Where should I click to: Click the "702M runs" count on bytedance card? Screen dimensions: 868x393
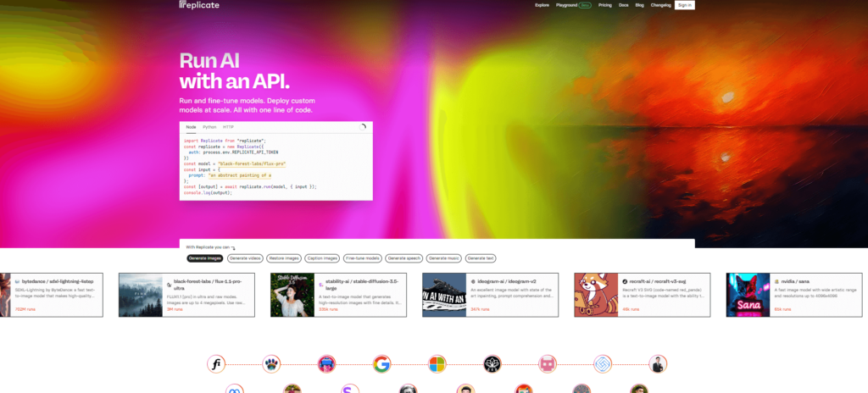(x=25, y=309)
